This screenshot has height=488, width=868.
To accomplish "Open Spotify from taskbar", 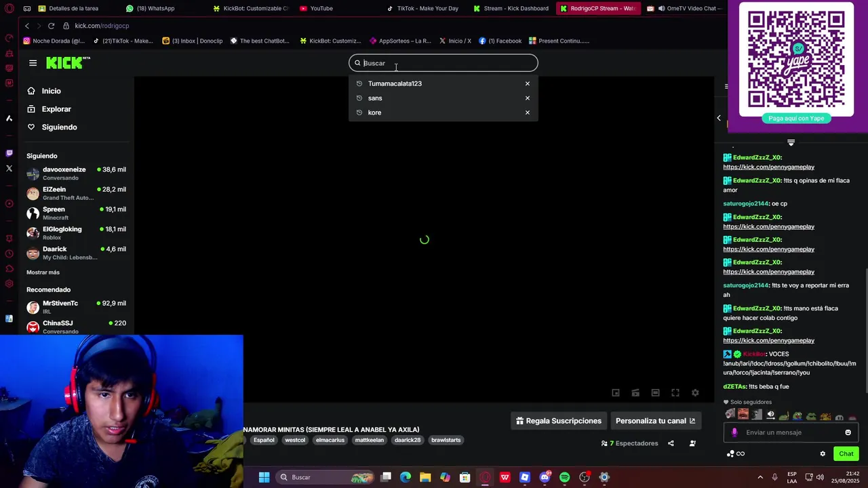I will (x=564, y=477).
